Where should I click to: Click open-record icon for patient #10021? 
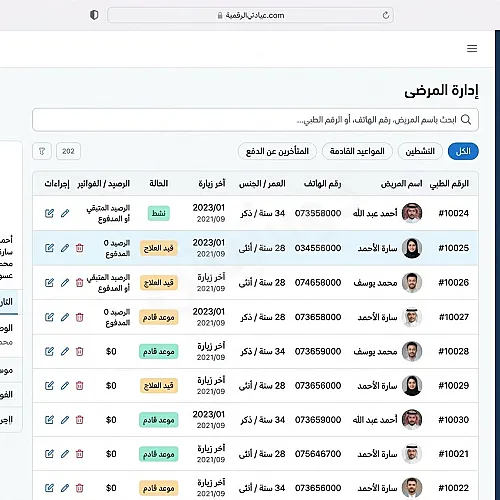[x=49, y=454]
